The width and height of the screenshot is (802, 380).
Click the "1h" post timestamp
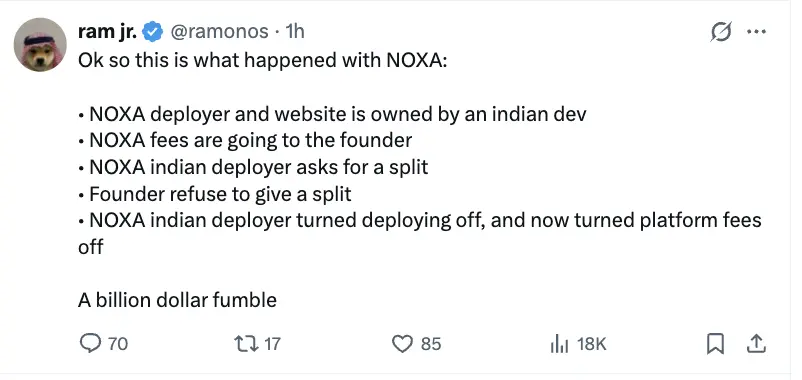(295, 32)
